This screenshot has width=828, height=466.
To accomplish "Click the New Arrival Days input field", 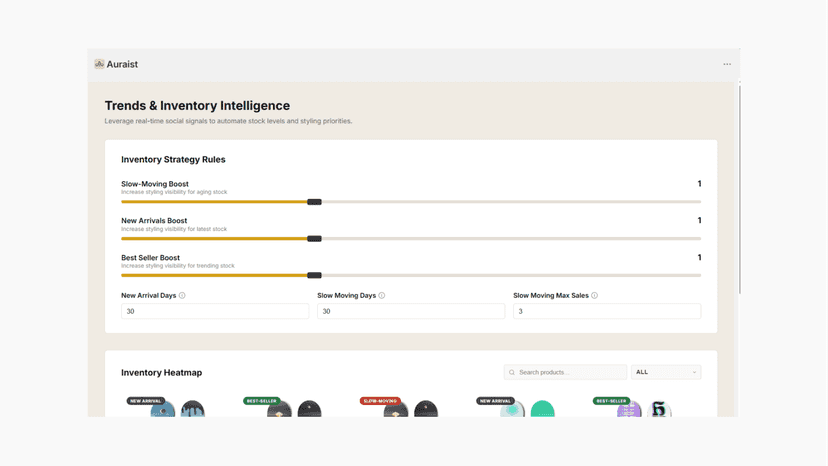I will tap(215, 311).
